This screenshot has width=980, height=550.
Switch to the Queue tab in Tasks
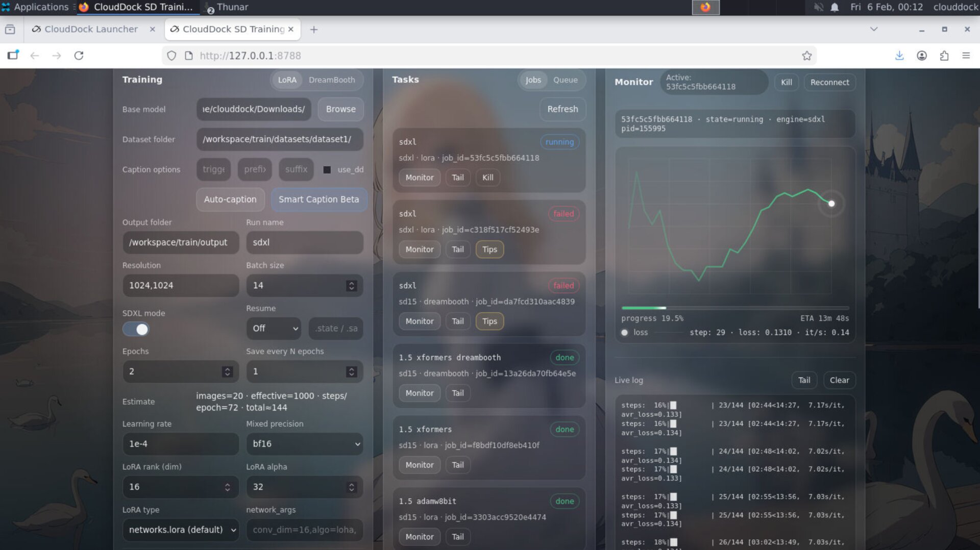[565, 80]
